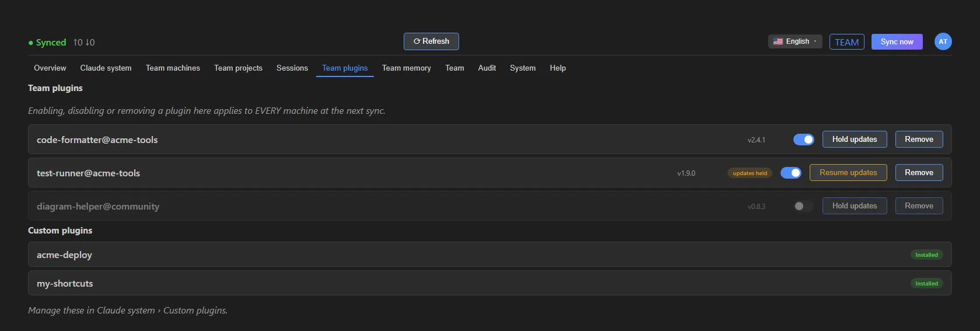Remove the code-formatter@acme-tools plugin
The height and width of the screenshot is (331, 980).
[x=919, y=140]
